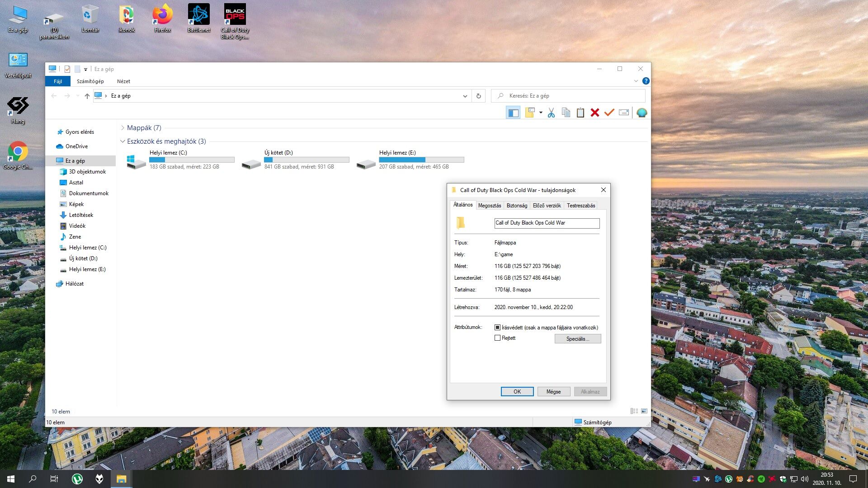Click uTorrent icon in taskbar
This screenshot has height=488, width=868.
click(77, 479)
